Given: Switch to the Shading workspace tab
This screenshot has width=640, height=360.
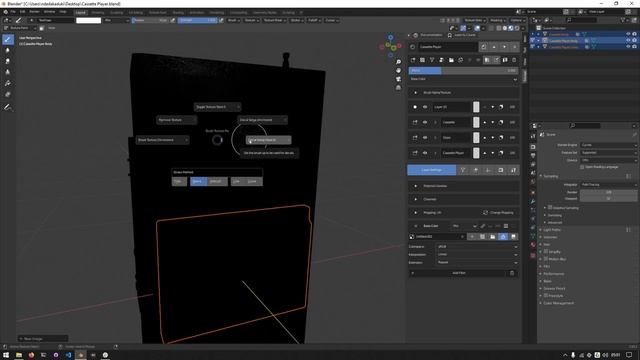Looking at the screenshot, I should tap(178, 12).
